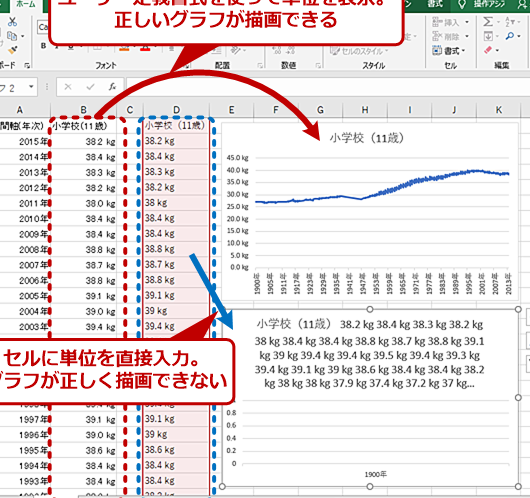Click the Clear eraser icon
530x498 pixels.
tap(488, 50)
